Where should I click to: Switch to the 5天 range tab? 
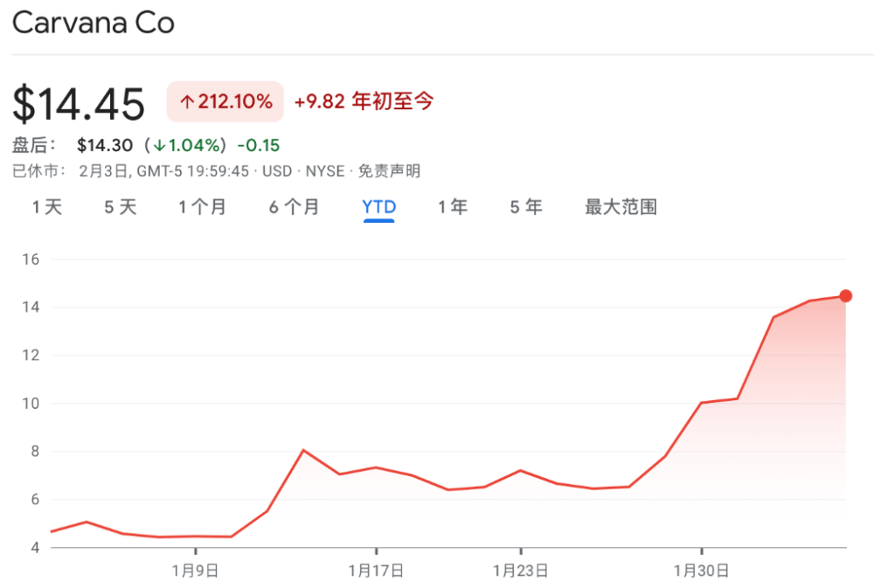coord(121,207)
